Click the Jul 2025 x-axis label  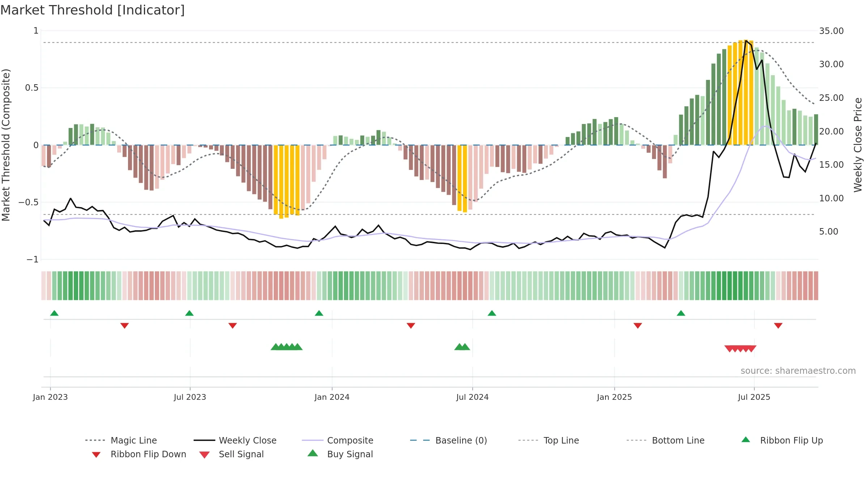coord(754,397)
